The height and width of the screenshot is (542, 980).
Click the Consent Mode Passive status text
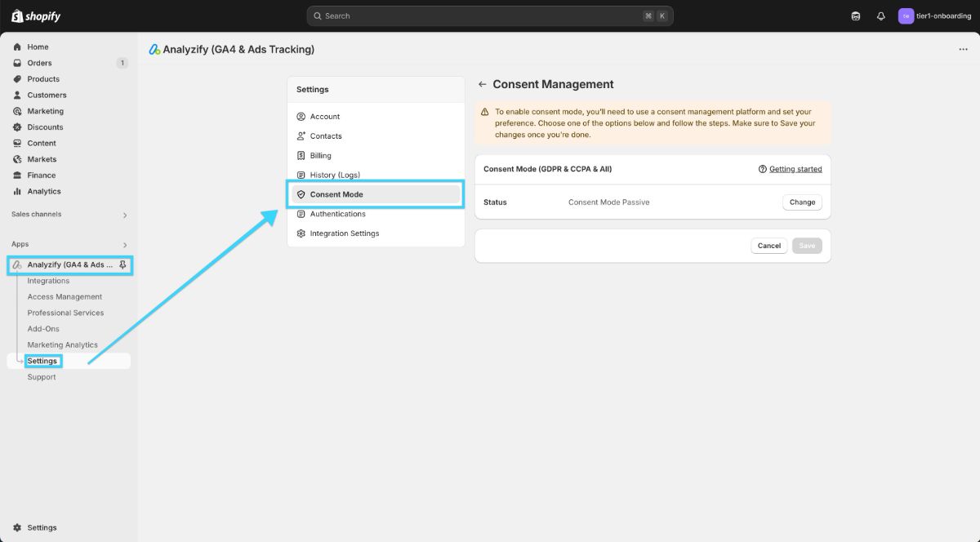click(609, 202)
